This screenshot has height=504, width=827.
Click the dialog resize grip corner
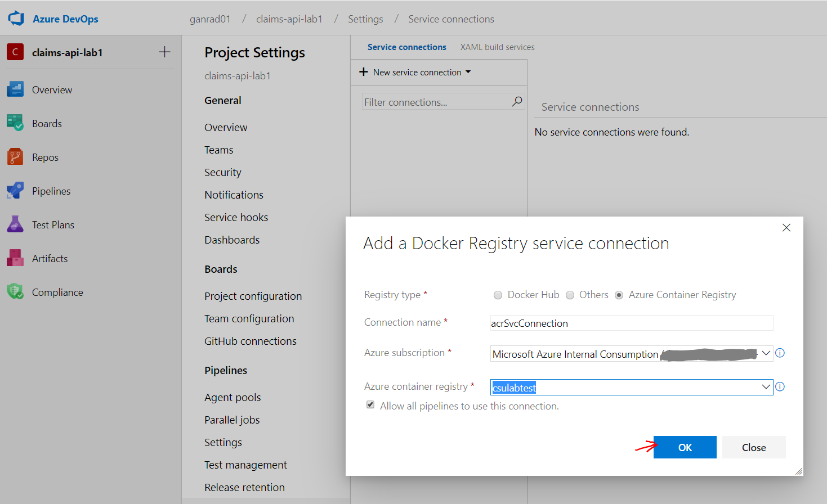[x=799, y=471]
